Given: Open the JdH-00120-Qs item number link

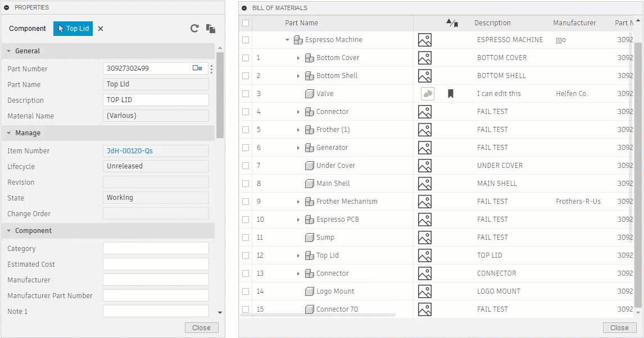Looking at the screenshot, I should tap(130, 150).
